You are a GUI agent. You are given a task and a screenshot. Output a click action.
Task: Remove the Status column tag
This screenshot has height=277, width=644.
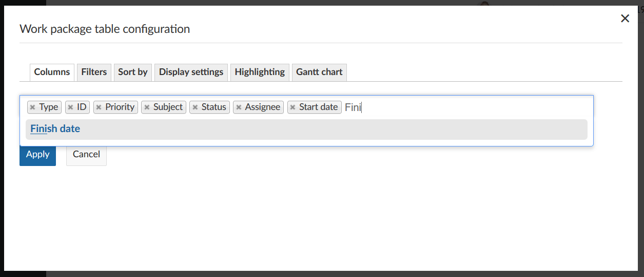[195, 107]
